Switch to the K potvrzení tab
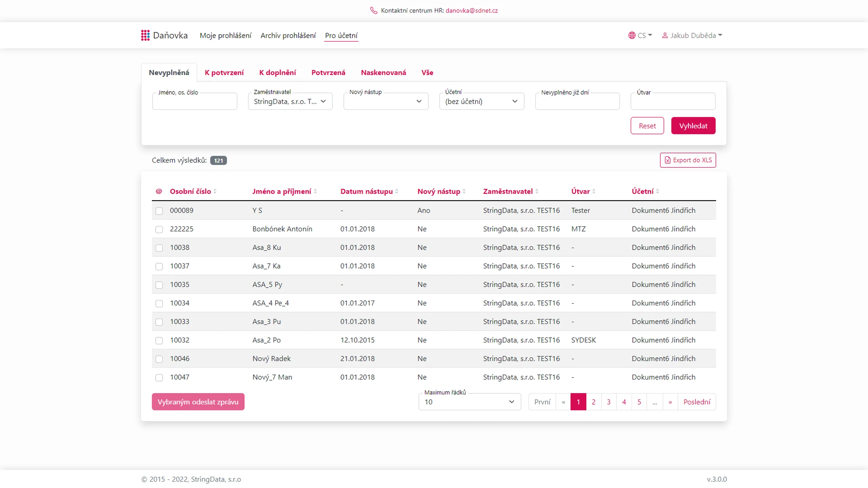The width and height of the screenshot is (868, 488). [224, 72]
